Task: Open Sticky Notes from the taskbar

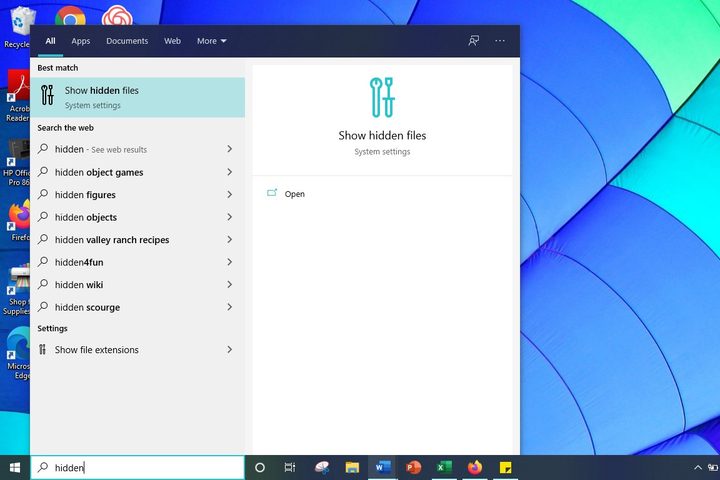Action: (506, 468)
